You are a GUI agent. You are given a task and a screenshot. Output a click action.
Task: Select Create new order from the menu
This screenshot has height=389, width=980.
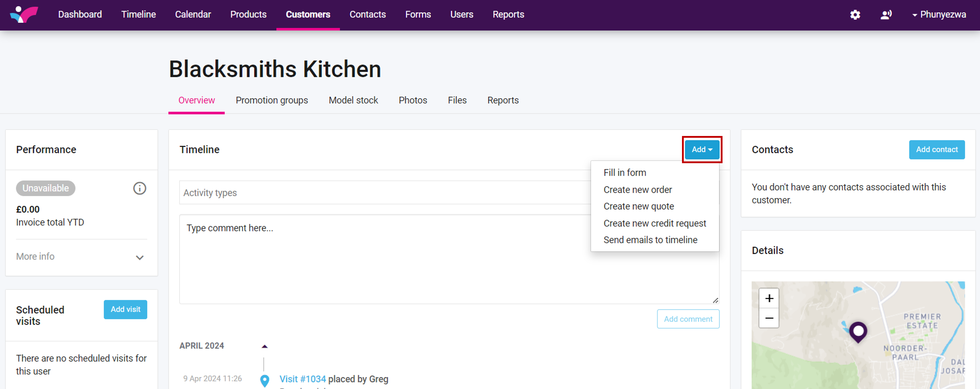[637, 189]
